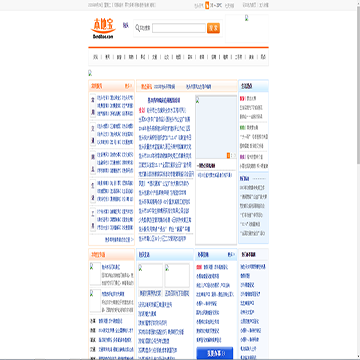Open the left thumbnail in the lower-middle blue panel
360x360 pixels.
point(150,275)
